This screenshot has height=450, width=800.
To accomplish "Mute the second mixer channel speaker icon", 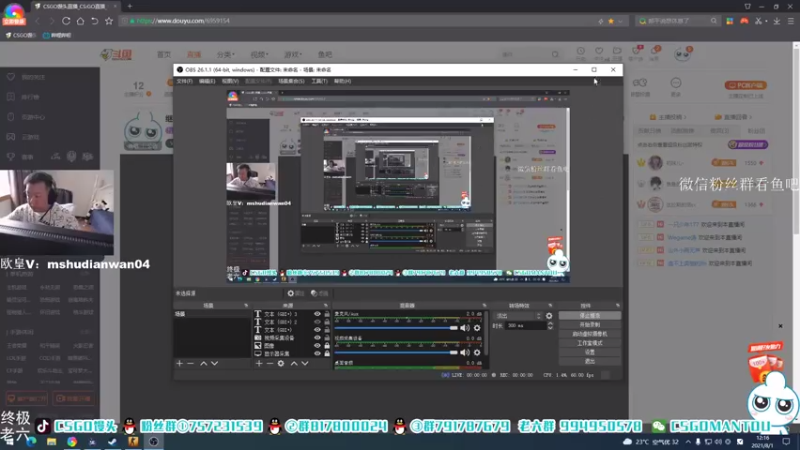I will point(465,352).
